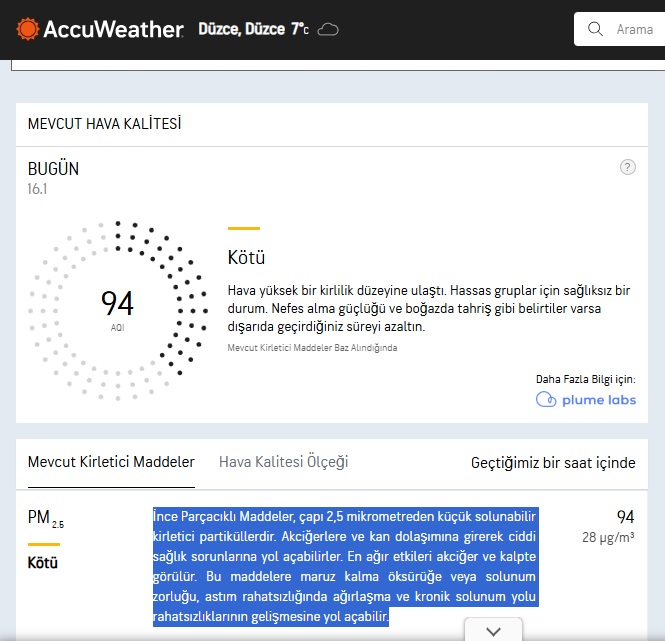Click the yellow bar above Kötü heading
This screenshot has width=665, height=641.
coord(243,229)
